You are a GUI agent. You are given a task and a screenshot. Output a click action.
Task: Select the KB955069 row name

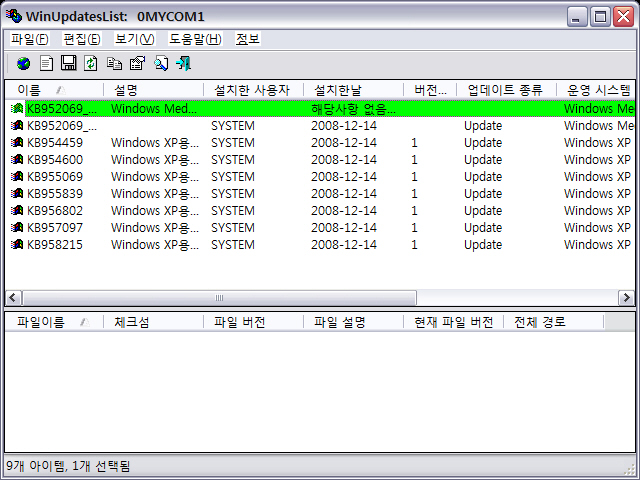pyautogui.click(x=55, y=176)
